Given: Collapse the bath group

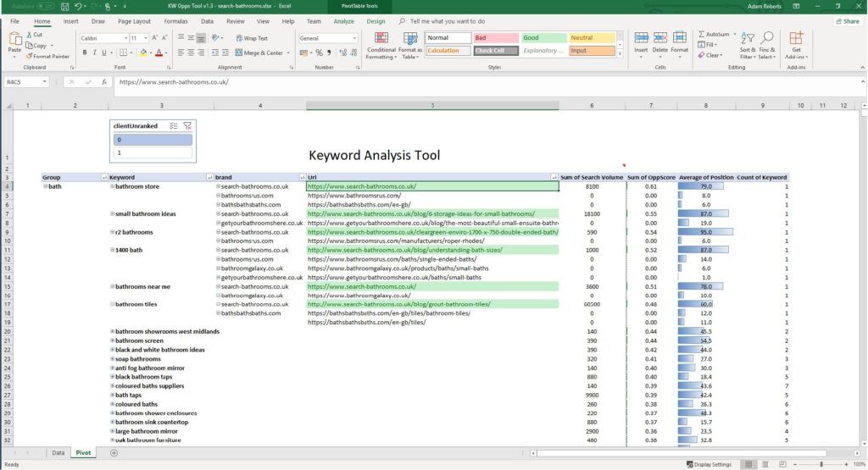Looking at the screenshot, I should coord(46,186).
